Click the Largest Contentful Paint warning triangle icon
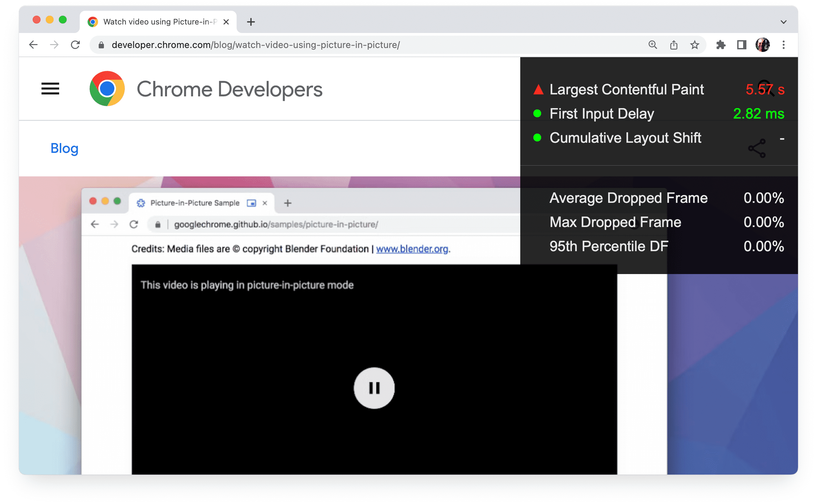Viewport: 816px width, 504px height. point(537,89)
